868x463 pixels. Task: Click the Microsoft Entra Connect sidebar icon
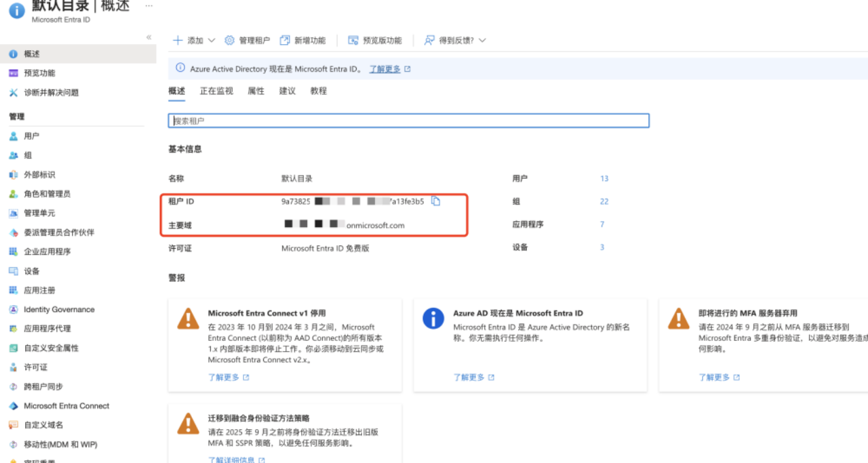[x=13, y=406]
